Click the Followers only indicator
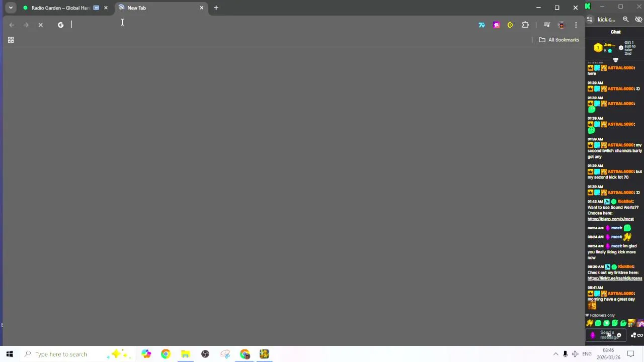This screenshot has width=644, height=362. [x=600, y=315]
